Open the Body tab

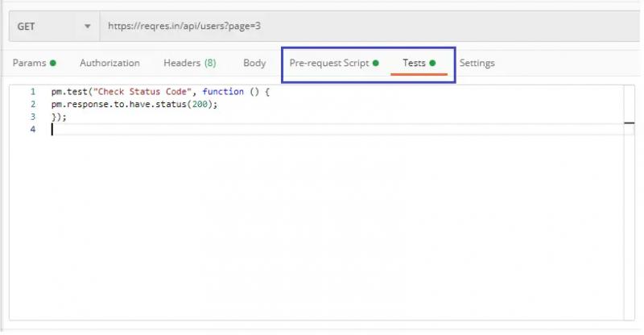coord(254,63)
